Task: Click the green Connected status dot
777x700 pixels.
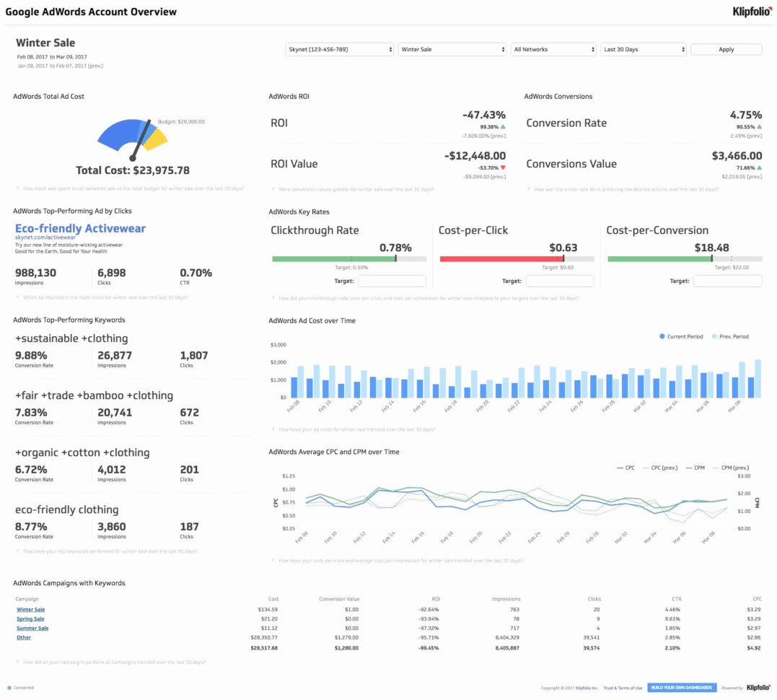Action: point(9,688)
